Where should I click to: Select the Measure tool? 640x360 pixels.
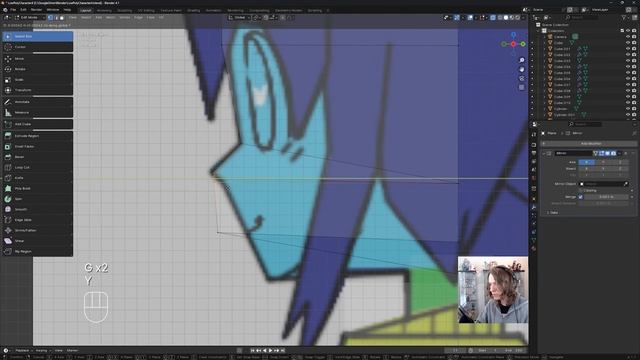(x=38, y=112)
